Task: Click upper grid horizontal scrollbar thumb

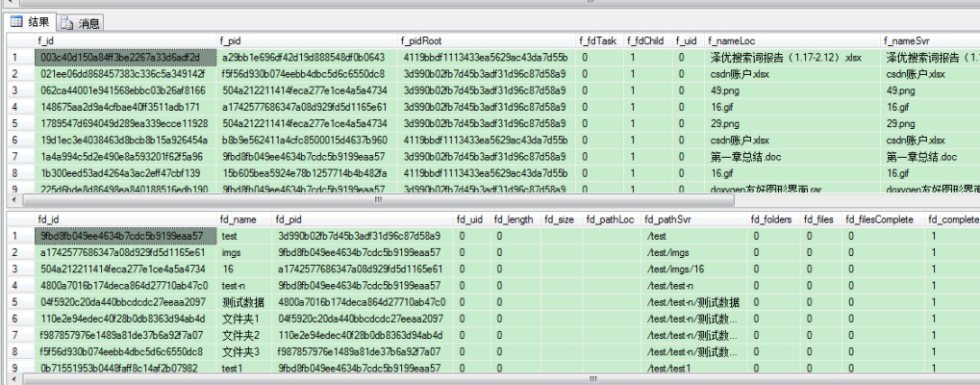Action: coord(378,200)
